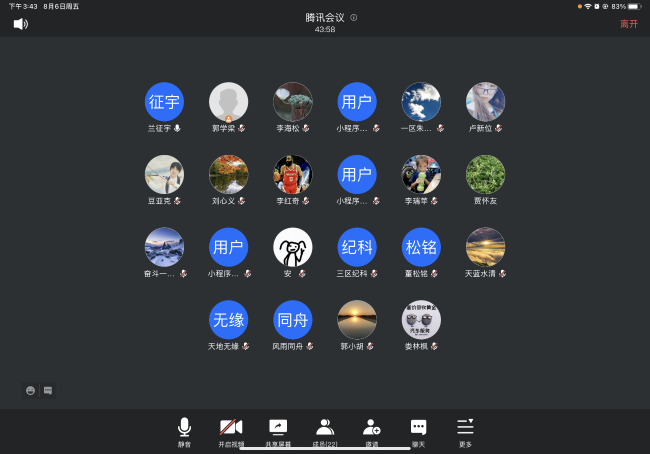This screenshot has height=454, width=650.
Task: Click muted mic icon beside 娄林枫
Action: 434,346
